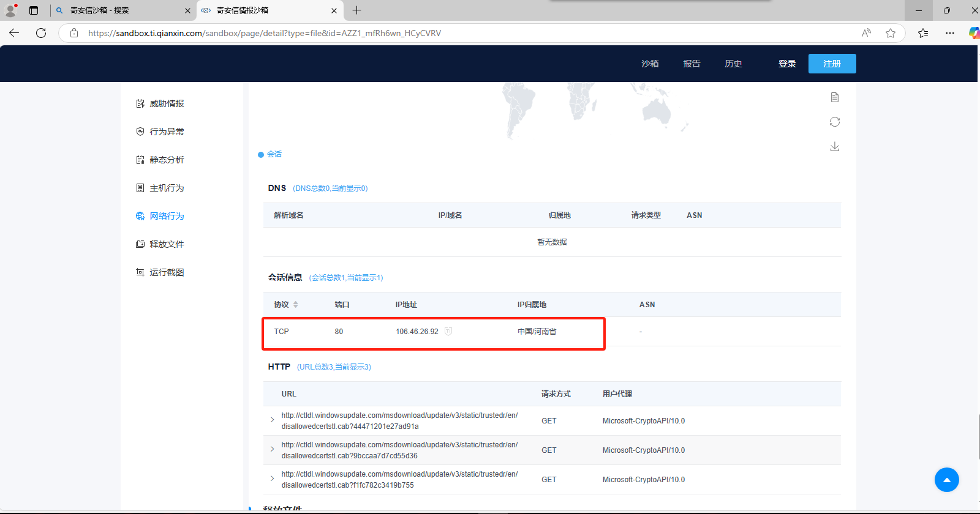The width and height of the screenshot is (980, 514).
Task: Click the 威胁情报 sidebar icon
Action: [x=140, y=103]
